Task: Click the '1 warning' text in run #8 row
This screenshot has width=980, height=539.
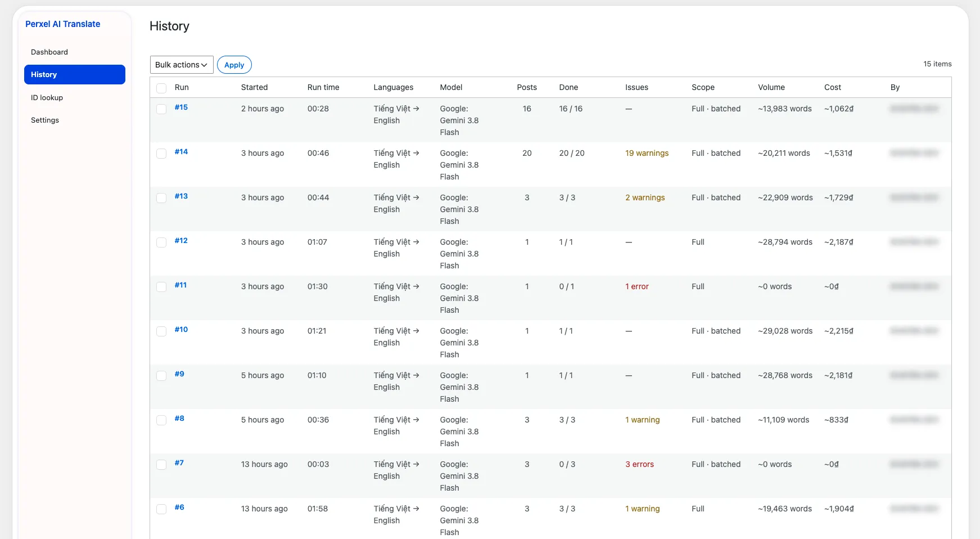Action: [x=642, y=420]
